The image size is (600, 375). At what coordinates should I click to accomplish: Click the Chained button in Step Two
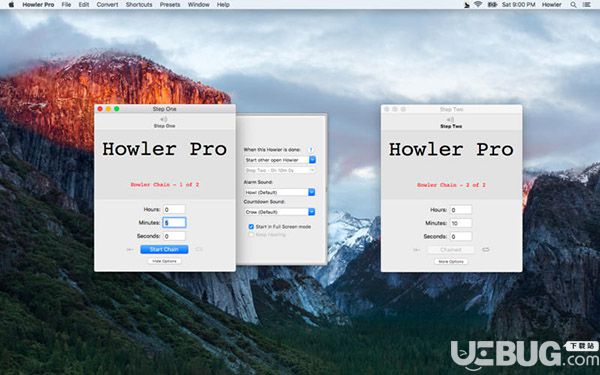click(x=451, y=250)
